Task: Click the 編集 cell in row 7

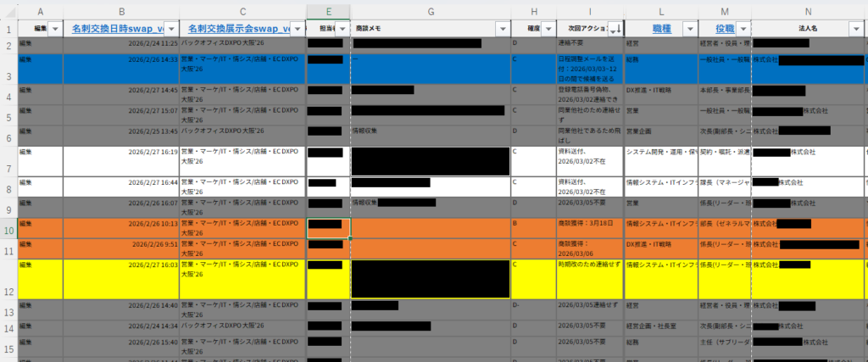Action: pos(26,151)
